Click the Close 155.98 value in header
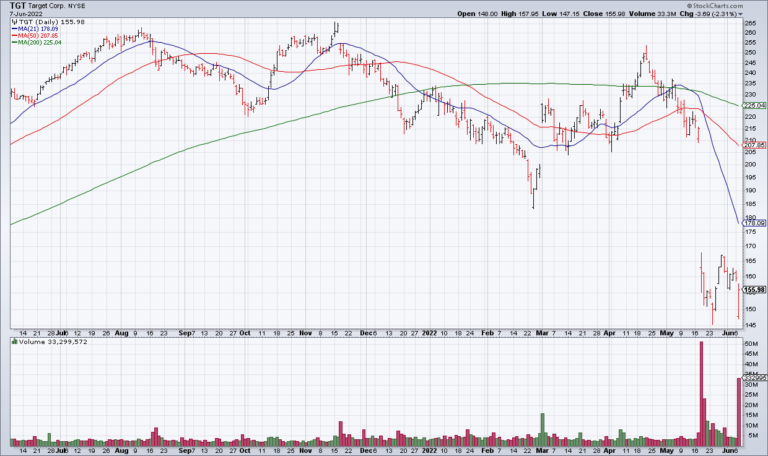This screenshot has width=768, height=456. pos(615,14)
